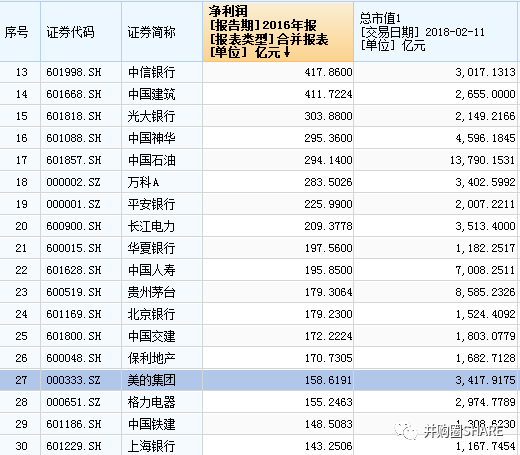Select the 中国石油 name cell
Screen dimensions: 520x455
pos(162,160)
